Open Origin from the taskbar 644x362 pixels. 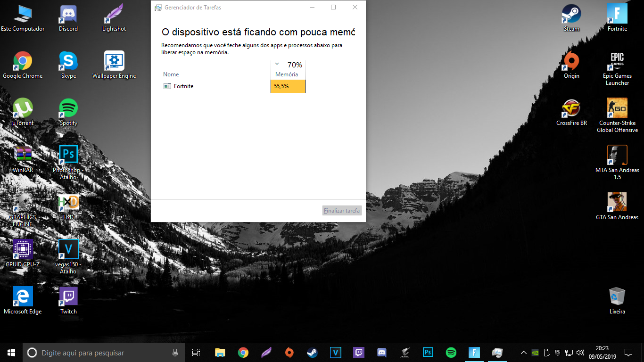(x=289, y=353)
